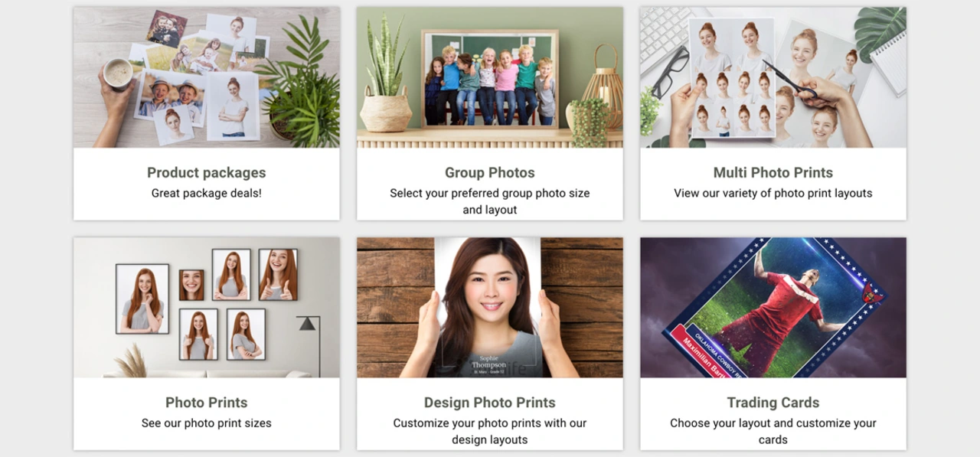Screen dimensions: 980x457
Task: Click the Photo Prints heading
Action: click(x=207, y=402)
